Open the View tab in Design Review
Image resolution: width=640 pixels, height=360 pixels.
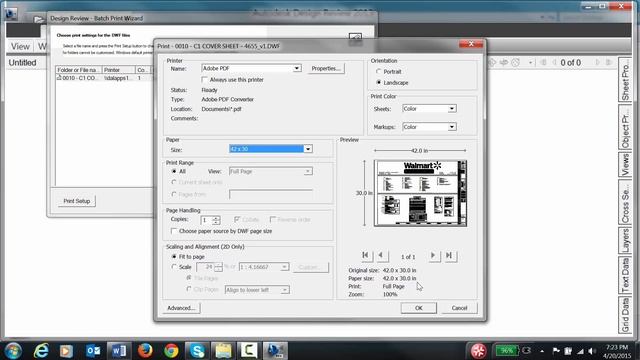20,47
